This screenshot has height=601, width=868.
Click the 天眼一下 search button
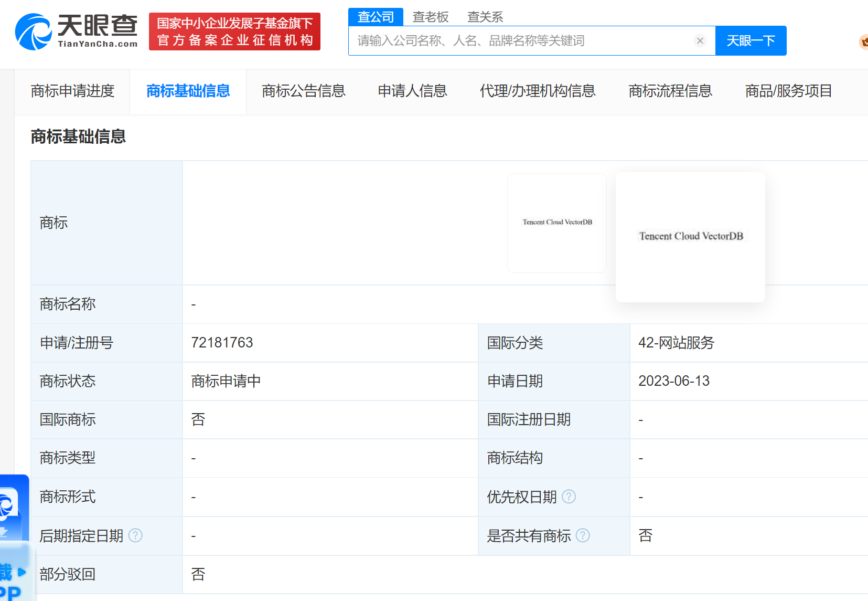point(751,40)
